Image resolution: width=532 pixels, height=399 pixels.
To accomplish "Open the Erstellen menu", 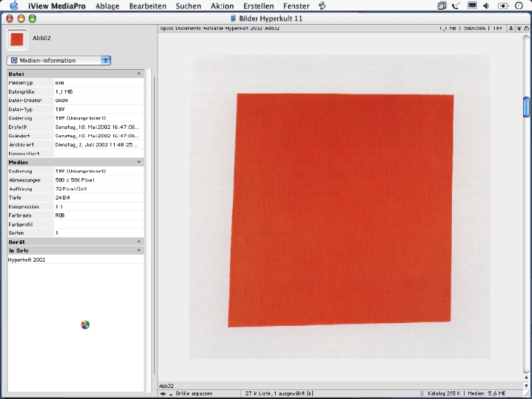I will click(258, 6).
